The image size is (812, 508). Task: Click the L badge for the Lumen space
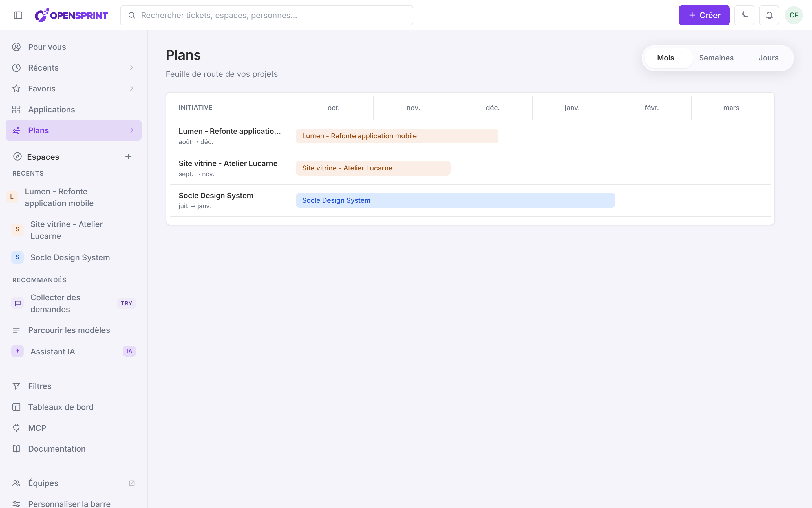pos(12,197)
